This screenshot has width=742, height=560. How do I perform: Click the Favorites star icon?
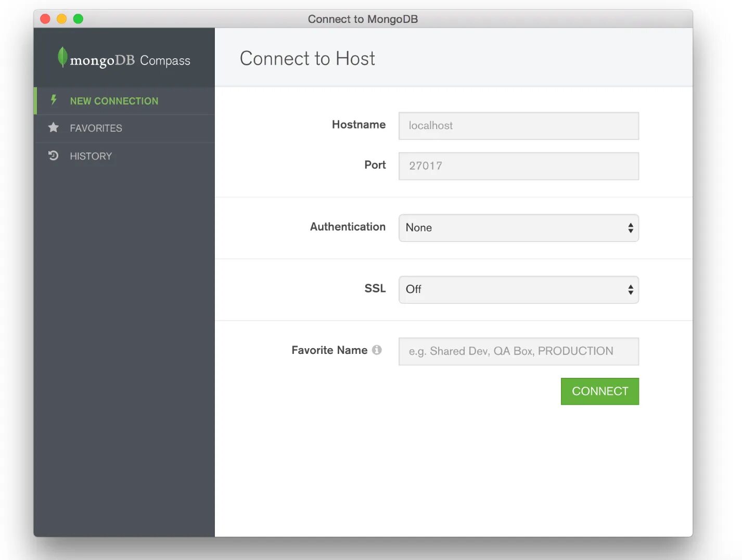coord(53,128)
